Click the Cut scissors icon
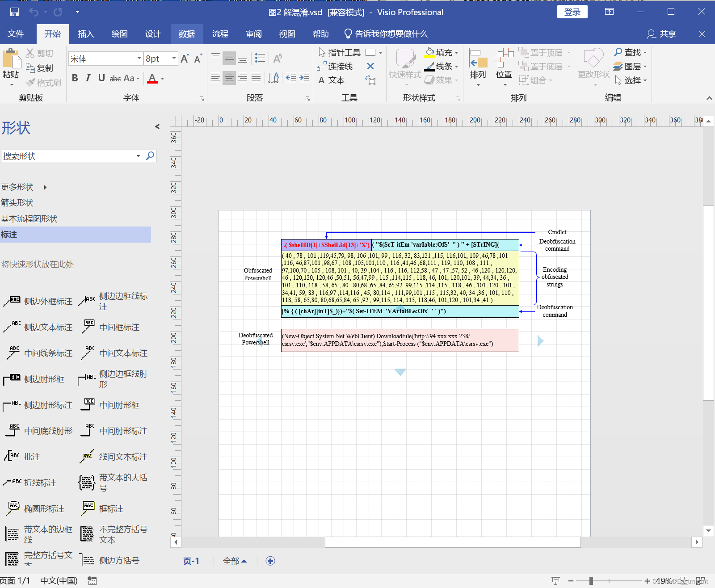715x588 pixels. pyautogui.click(x=30, y=53)
